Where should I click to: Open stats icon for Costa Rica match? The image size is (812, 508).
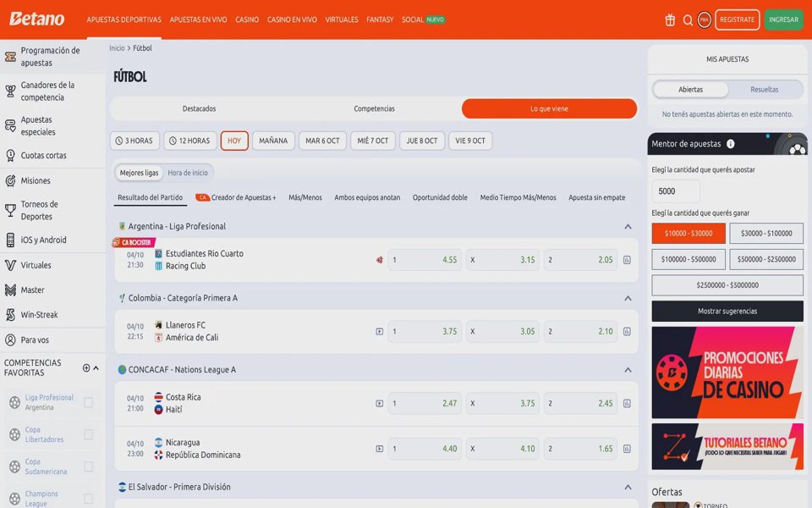point(627,403)
